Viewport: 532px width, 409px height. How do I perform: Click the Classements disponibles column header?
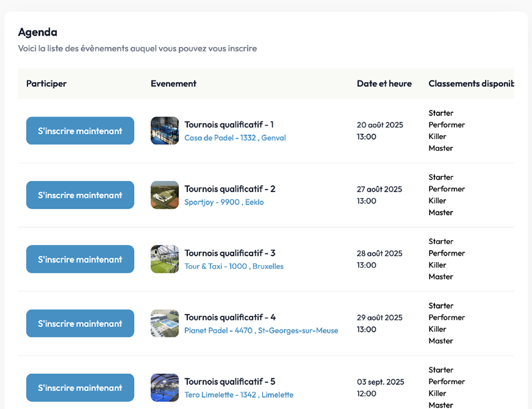click(470, 84)
